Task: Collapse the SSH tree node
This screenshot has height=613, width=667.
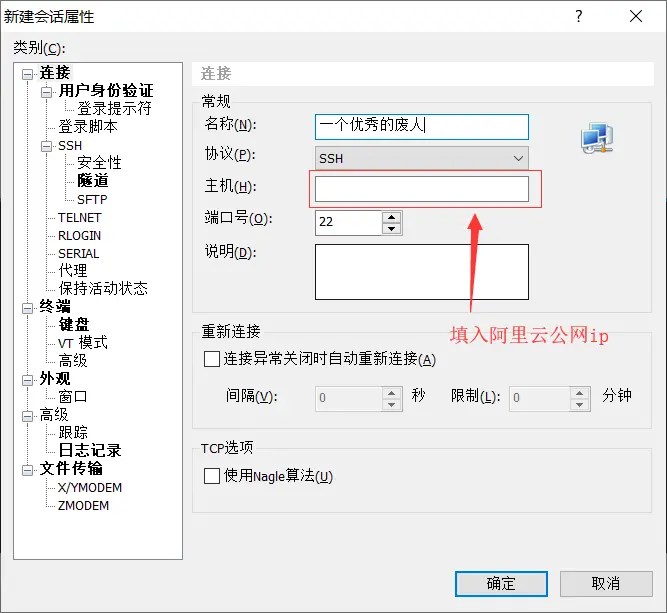Action: click(46, 146)
